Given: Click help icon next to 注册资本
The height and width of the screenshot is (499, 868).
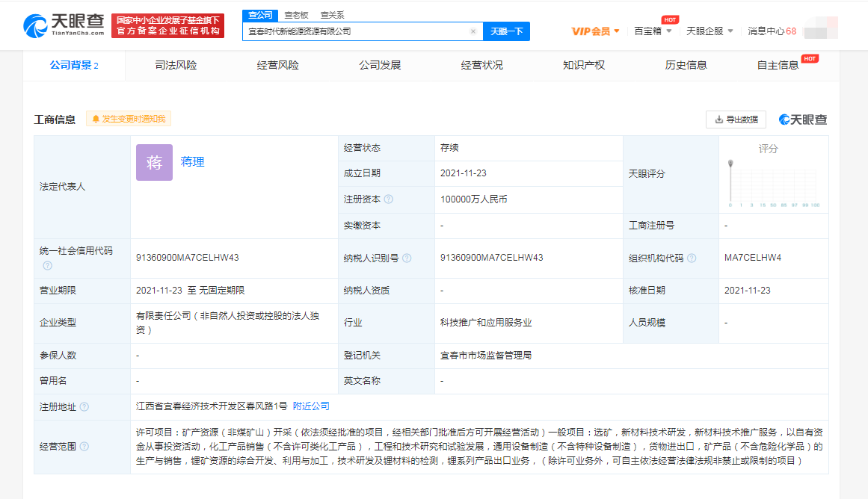Looking at the screenshot, I should (x=389, y=199).
